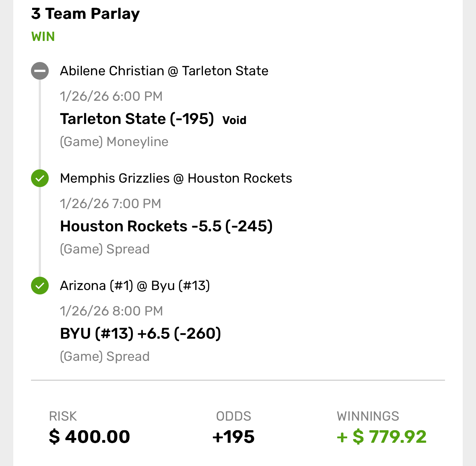Tap the $ 400.00 risk amount
Image resolution: width=476 pixels, height=466 pixels.
coord(90,437)
